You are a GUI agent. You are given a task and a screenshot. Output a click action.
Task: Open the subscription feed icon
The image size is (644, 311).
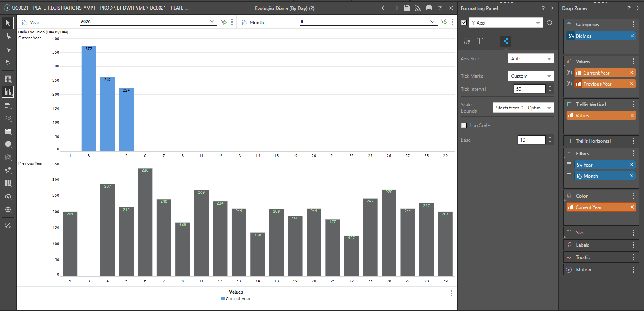point(417,8)
